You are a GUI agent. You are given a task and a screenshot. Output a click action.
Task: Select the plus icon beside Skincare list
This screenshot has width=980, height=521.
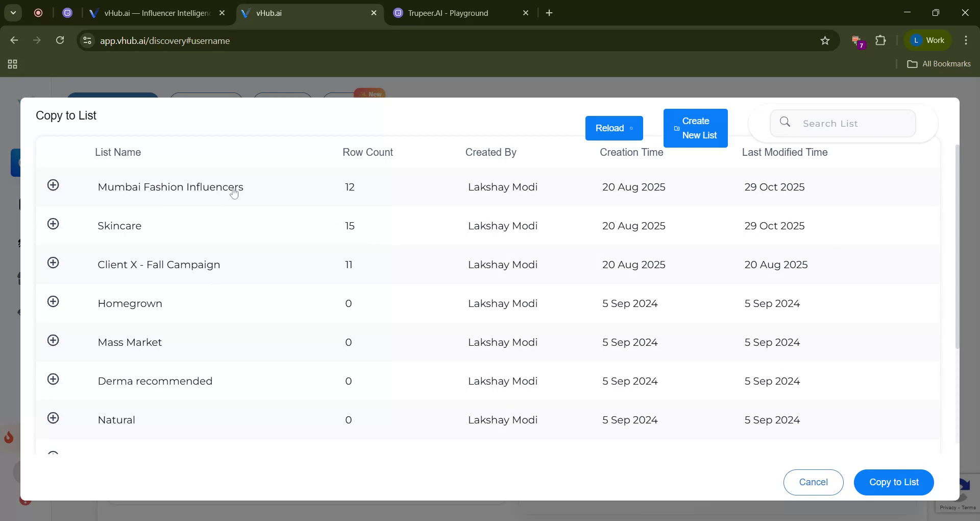point(54,224)
